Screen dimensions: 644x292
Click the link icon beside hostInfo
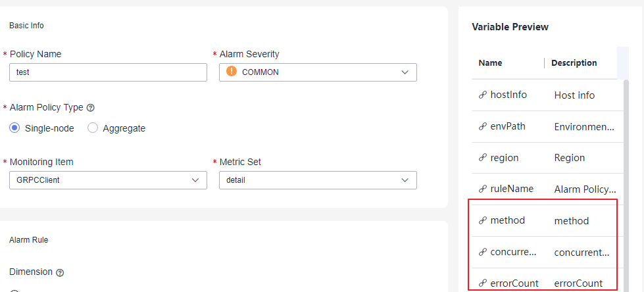[x=483, y=95]
